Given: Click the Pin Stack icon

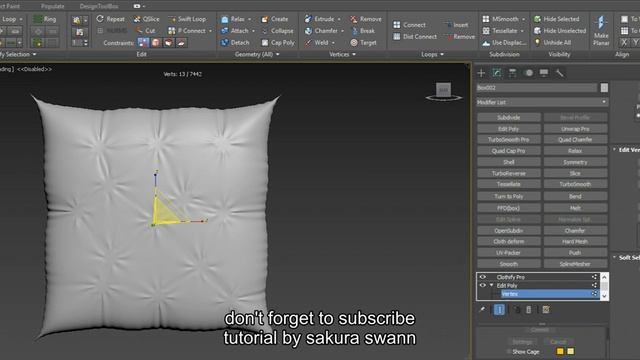Looking at the screenshot, I should [482, 310].
